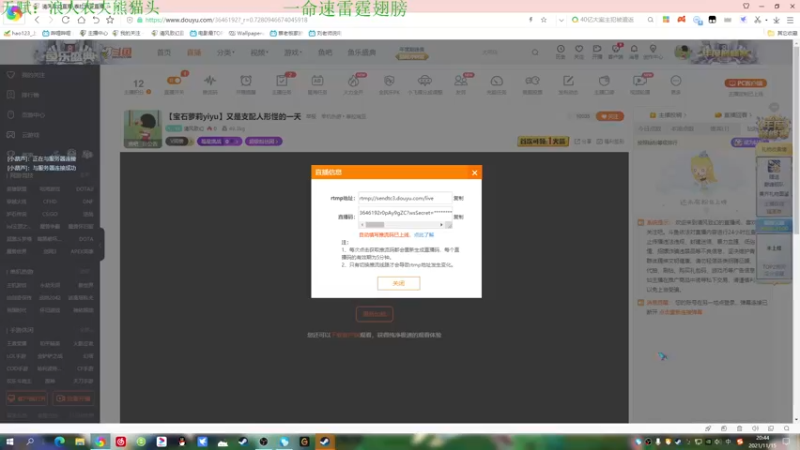Click the left arrow of stream code scrollbar
Screen dimensions: 800x450
362,224
